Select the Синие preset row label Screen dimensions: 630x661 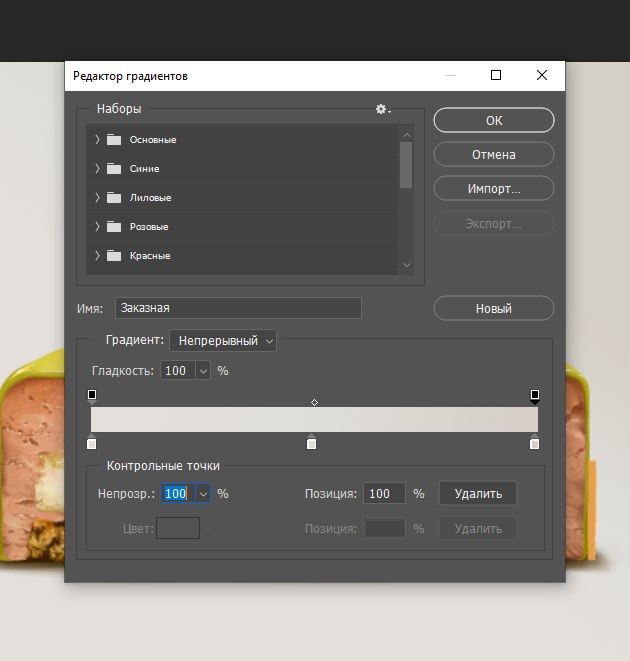(144, 169)
